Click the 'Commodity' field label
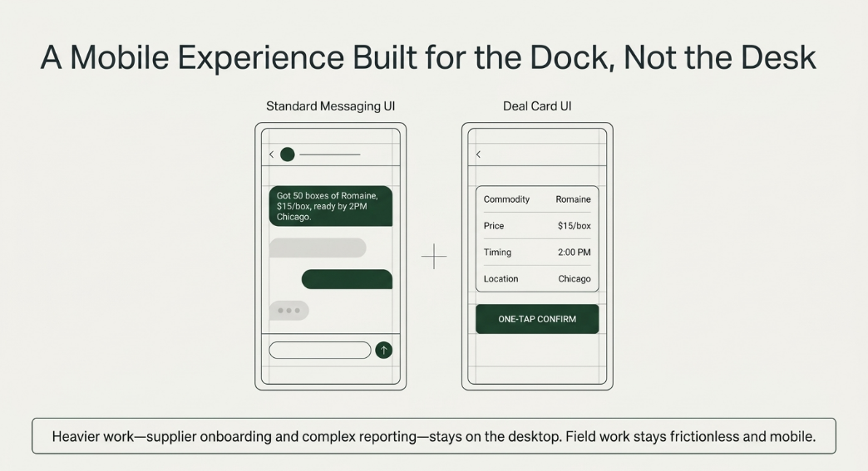Viewport: 868px width, 471px height. coord(506,199)
